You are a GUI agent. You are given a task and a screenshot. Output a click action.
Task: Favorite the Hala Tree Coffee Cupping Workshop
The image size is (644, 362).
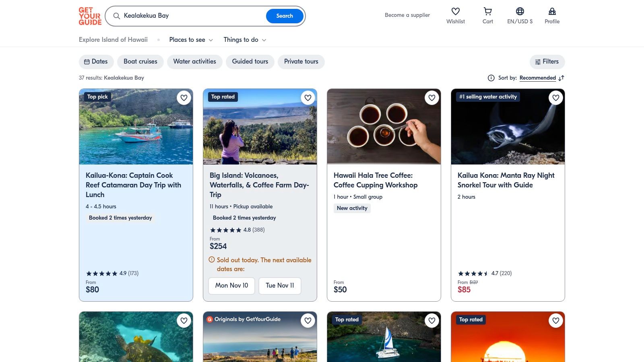[x=432, y=98]
